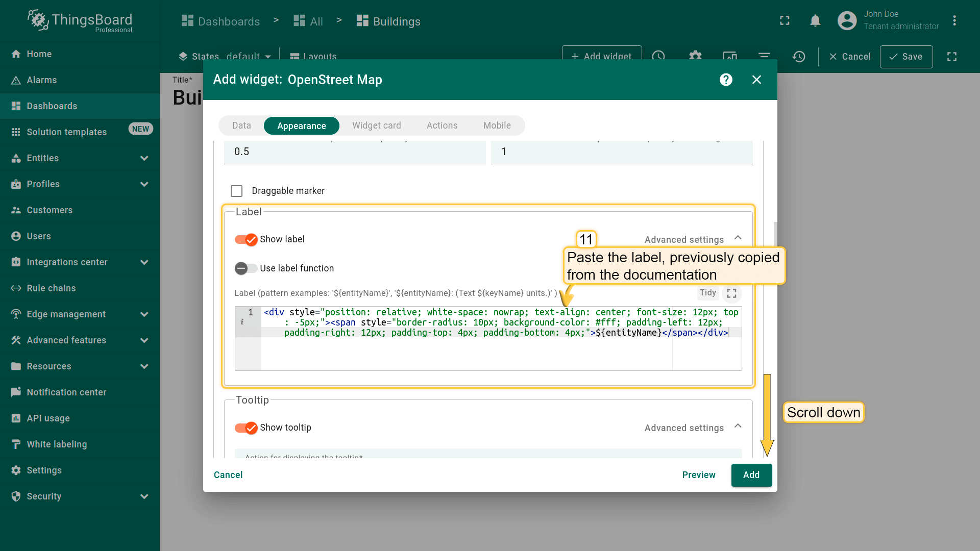Switch to the Data tab
Viewport: 980px width, 551px height.
(x=241, y=126)
